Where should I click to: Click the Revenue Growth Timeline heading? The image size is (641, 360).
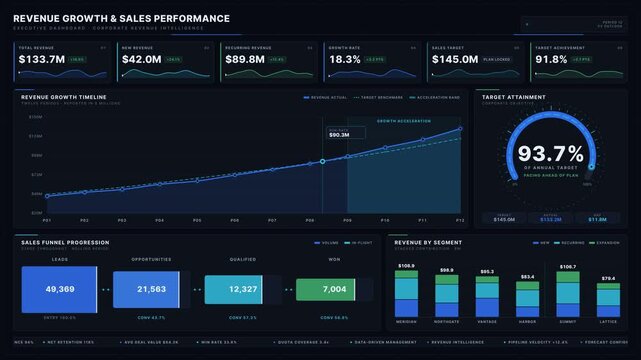coord(64,97)
